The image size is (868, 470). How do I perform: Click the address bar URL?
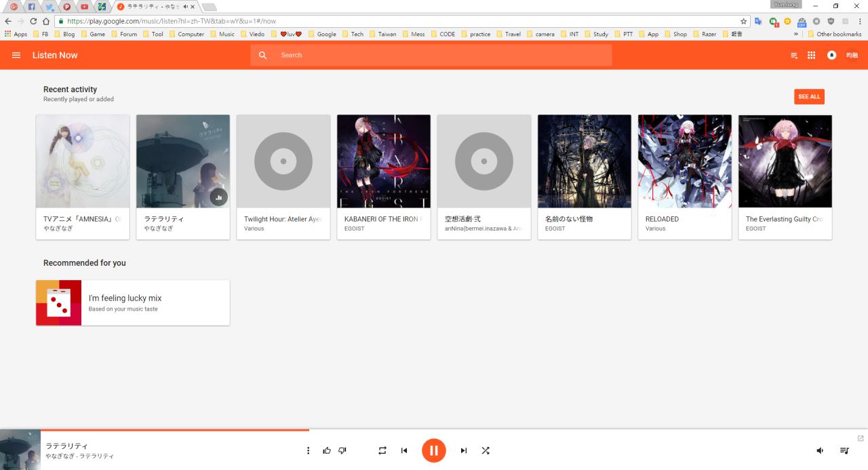(x=172, y=21)
